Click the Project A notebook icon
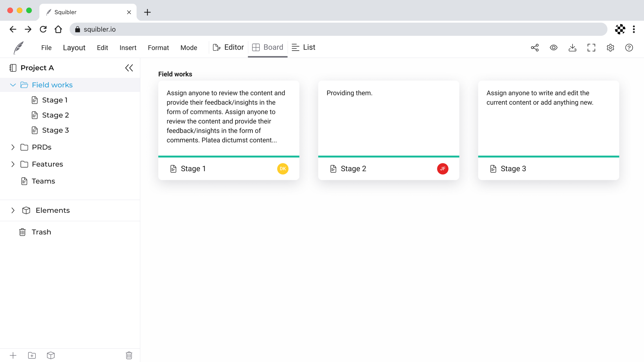 point(13,68)
